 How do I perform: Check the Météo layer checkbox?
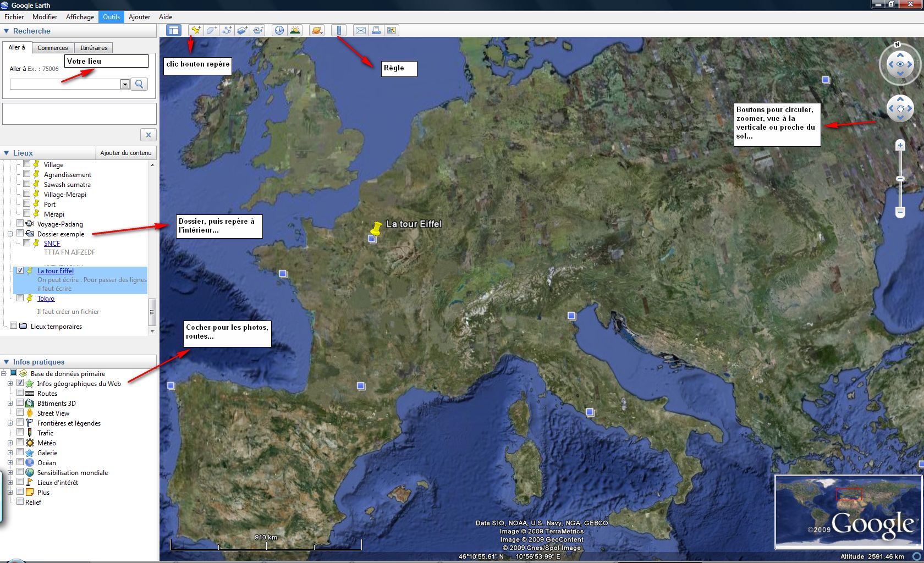point(20,442)
